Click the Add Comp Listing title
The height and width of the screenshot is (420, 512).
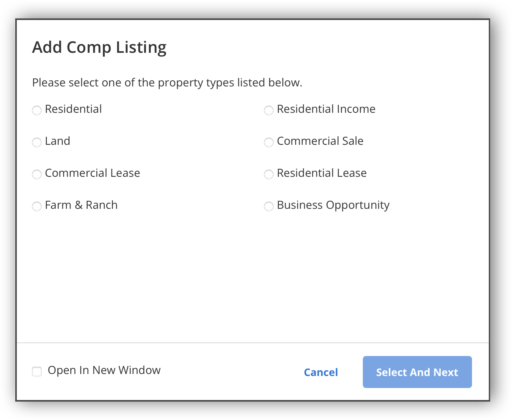pos(99,47)
